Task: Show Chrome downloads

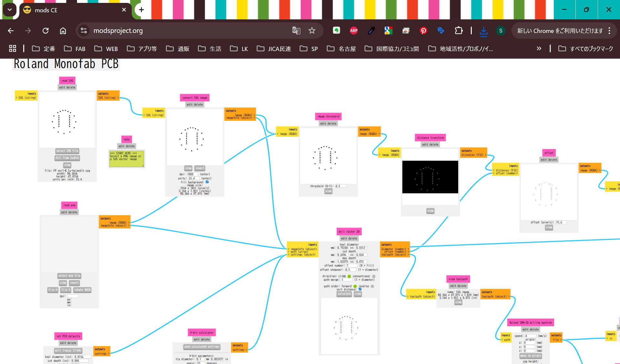Action: click(x=483, y=31)
